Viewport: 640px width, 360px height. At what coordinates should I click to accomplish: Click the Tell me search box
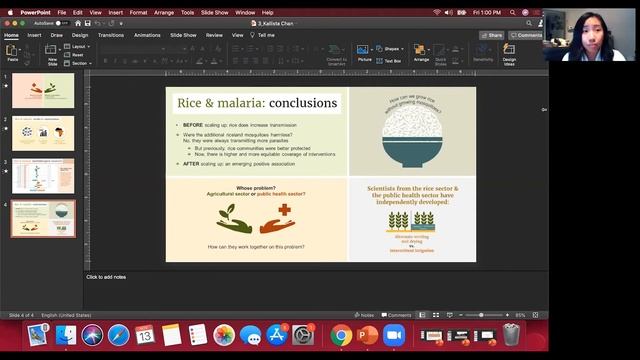(262, 35)
